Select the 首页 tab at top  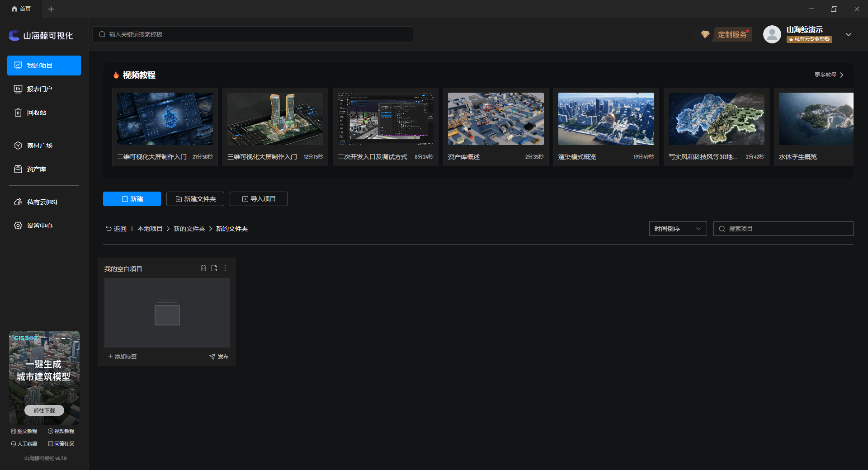21,9
